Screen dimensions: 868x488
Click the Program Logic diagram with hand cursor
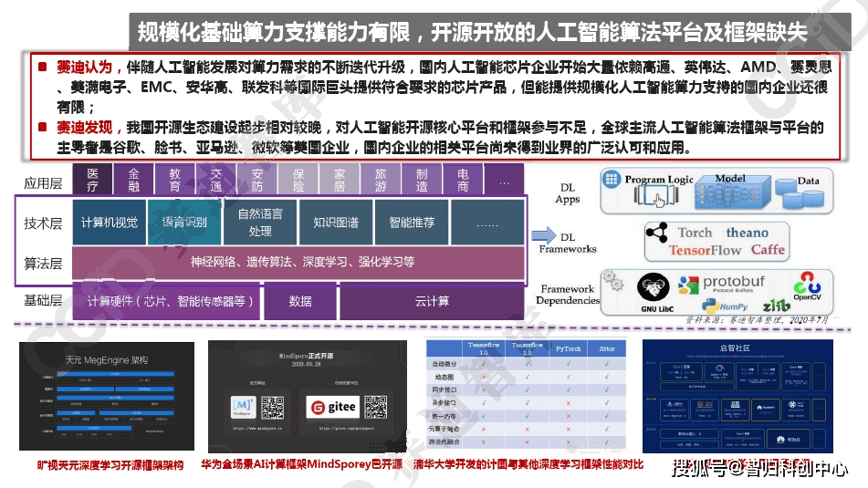click(x=656, y=195)
